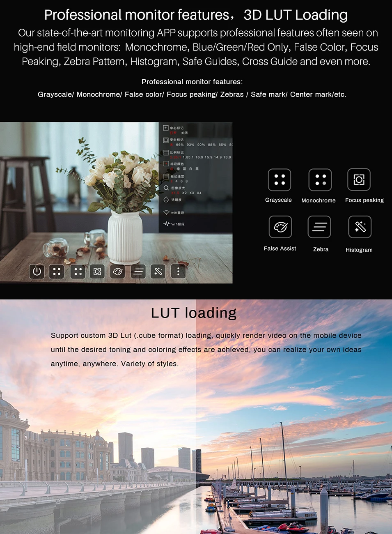The width and height of the screenshot is (392, 534).
Task: Set mark line width to 4
Action: [177, 181]
